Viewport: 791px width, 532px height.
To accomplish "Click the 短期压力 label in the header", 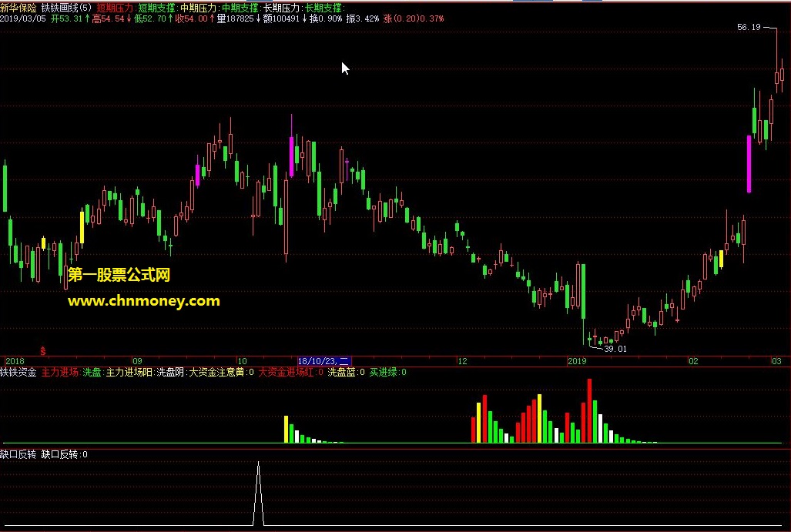I will tap(115, 8).
